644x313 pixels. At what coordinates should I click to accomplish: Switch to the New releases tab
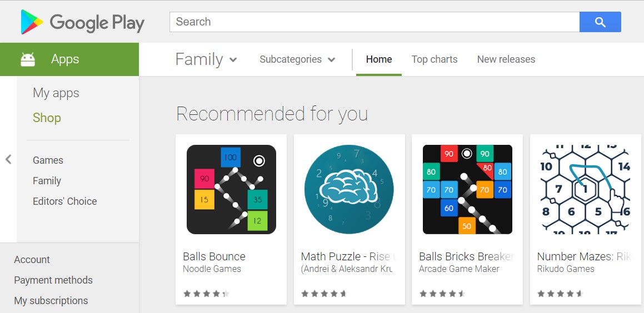[506, 59]
